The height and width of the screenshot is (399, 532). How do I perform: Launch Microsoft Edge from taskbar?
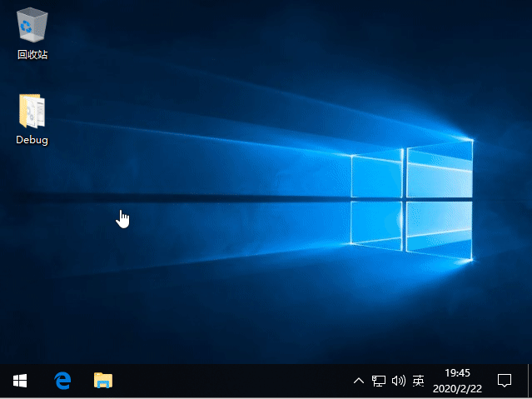62,381
